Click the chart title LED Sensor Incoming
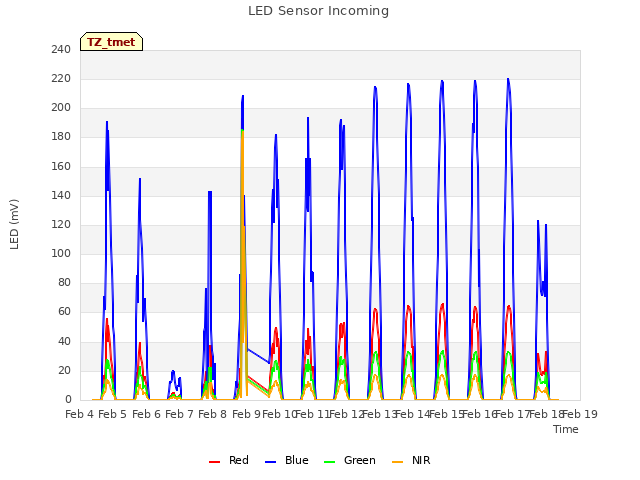The image size is (640, 480). click(318, 11)
